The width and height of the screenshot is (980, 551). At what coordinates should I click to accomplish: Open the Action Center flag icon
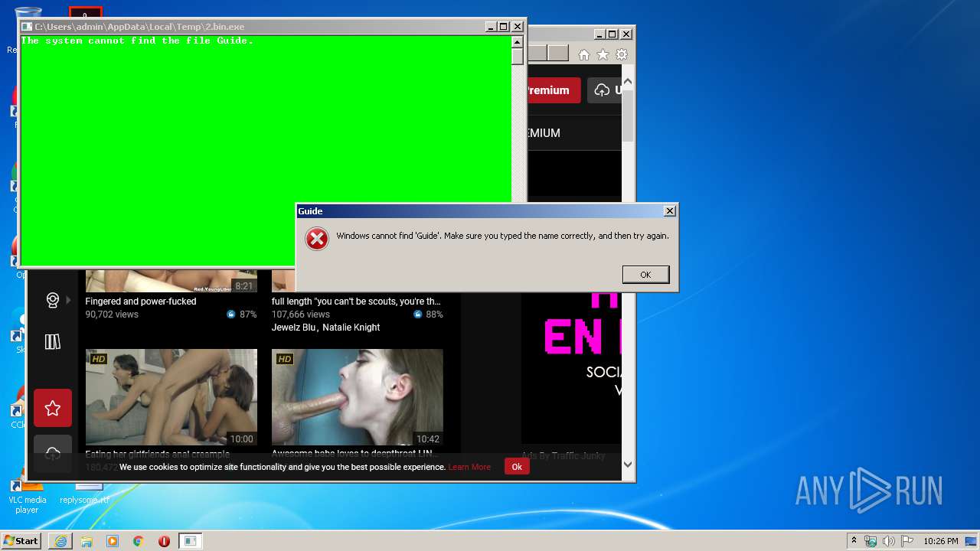(x=906, y=541)
